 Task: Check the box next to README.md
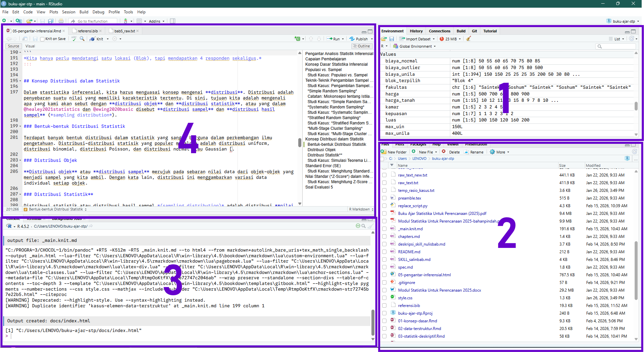(x=384, y=252)
